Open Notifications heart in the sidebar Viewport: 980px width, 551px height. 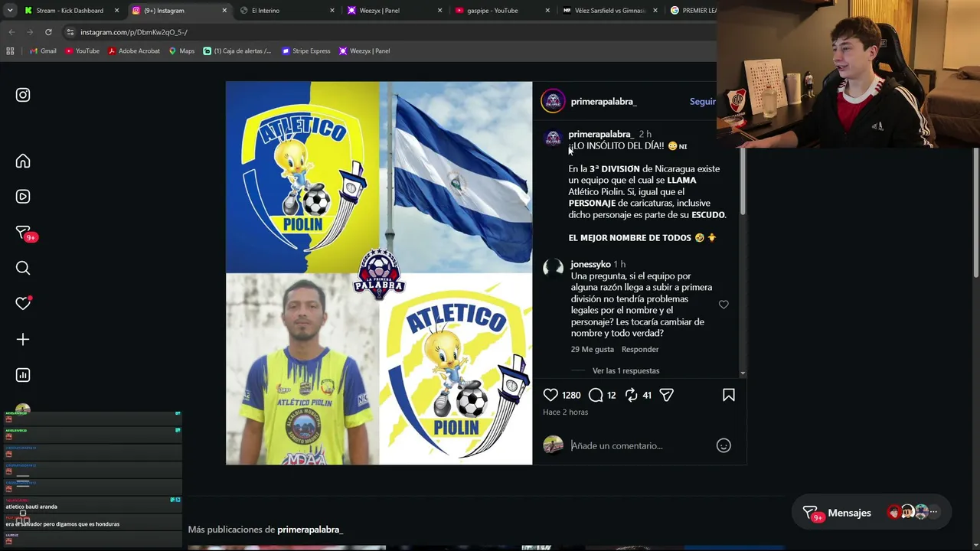coord(23,303)
